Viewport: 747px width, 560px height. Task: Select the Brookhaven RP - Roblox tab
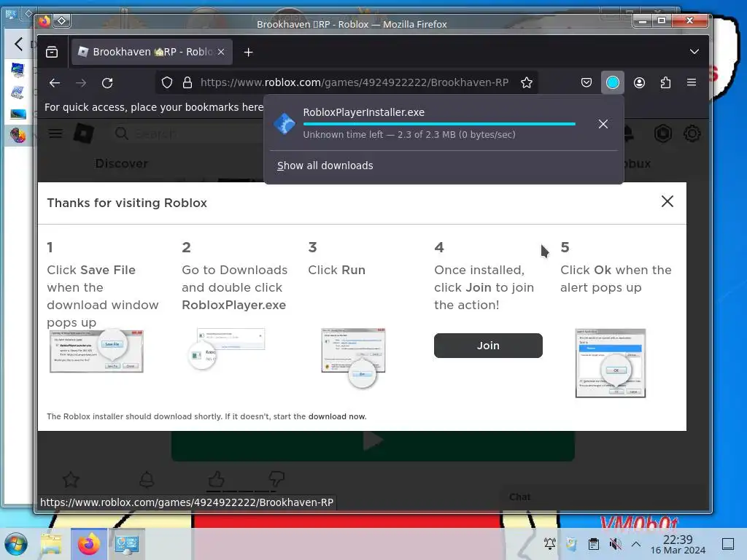pyautogui.click(x=152, y=52)
